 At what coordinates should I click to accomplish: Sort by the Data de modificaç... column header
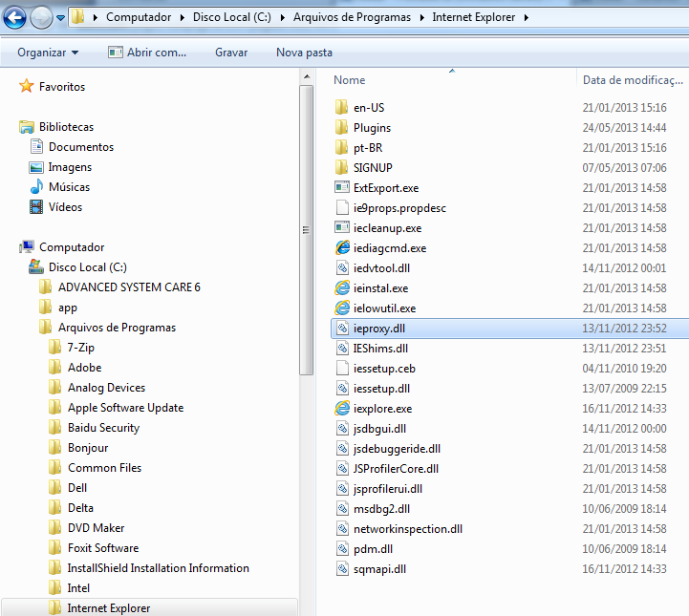pyautogui.click(x=633, y=80)
